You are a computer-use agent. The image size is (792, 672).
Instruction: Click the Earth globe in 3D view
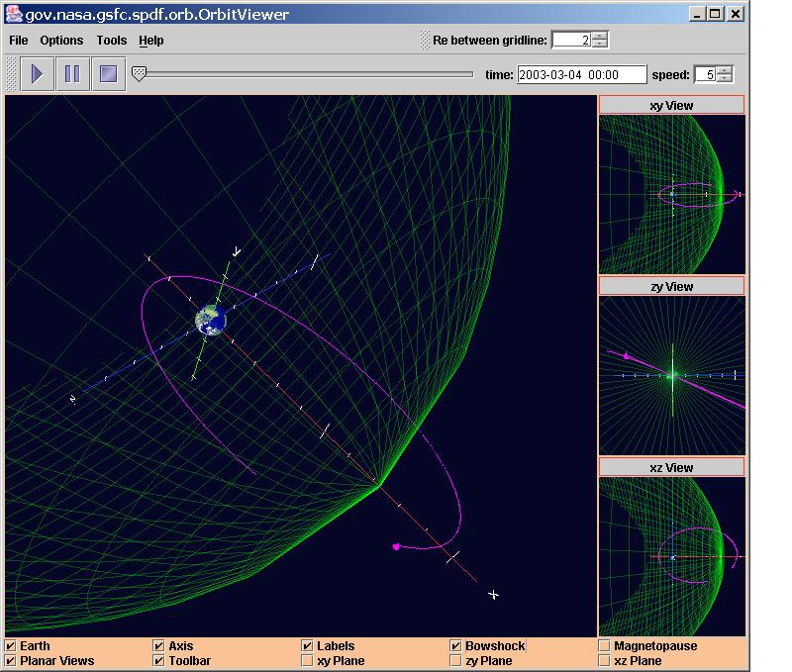point(211,320)
